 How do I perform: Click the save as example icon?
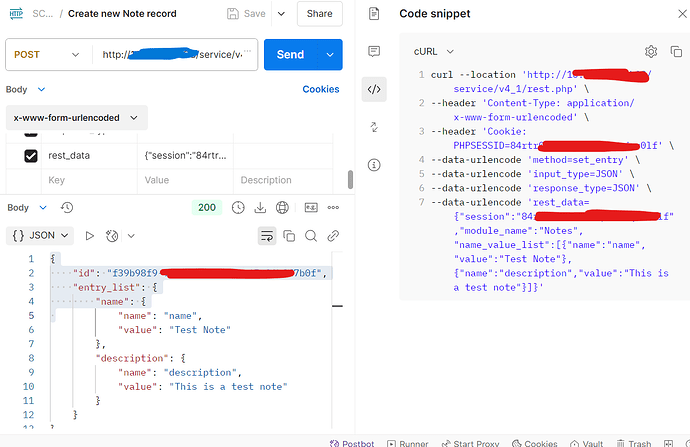311,208
